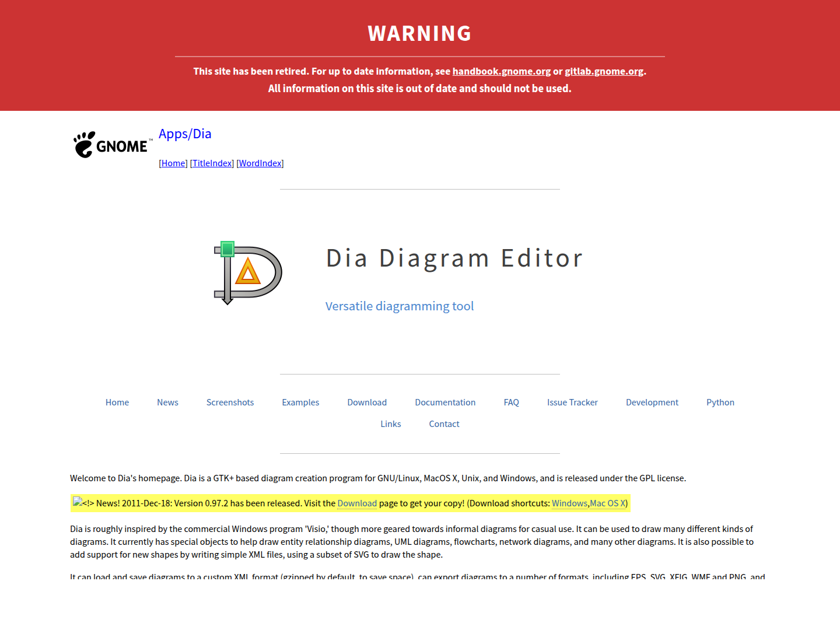Open the Links navigation item

click(x=391, y=424)
